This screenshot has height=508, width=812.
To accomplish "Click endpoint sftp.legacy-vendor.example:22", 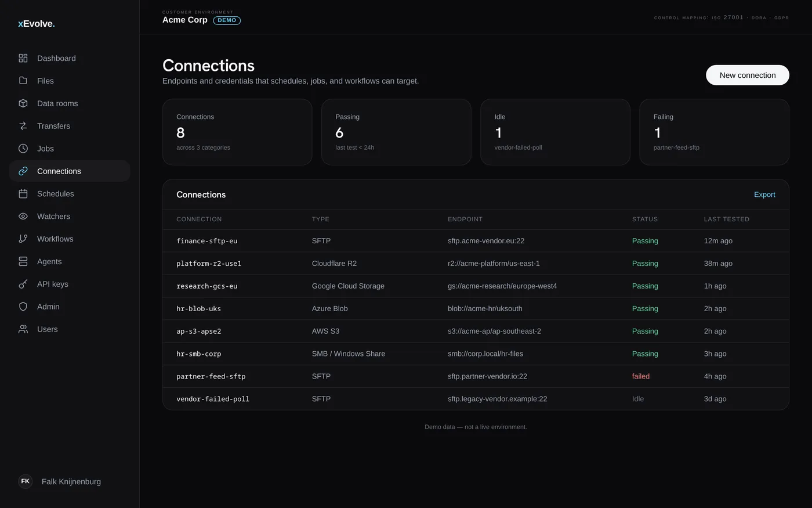I will (x=498, y=399).
